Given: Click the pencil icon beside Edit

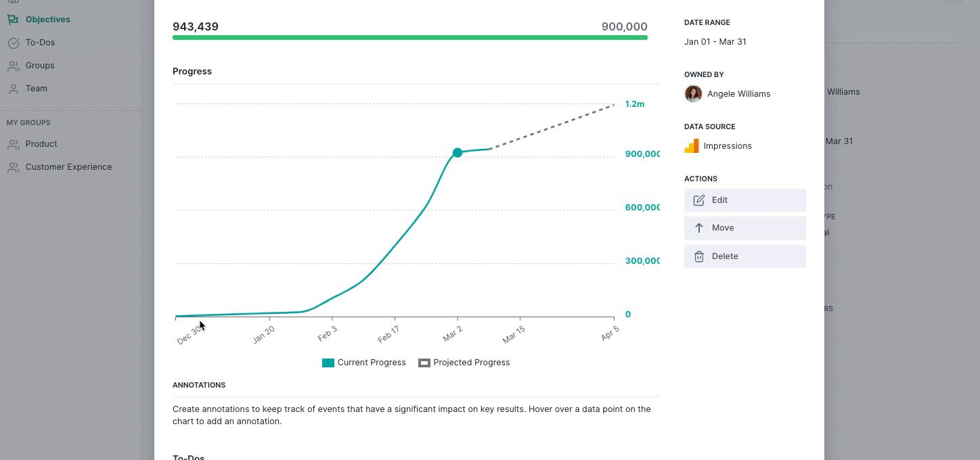Looking at the screenshot, I should [x=699, y=200].
